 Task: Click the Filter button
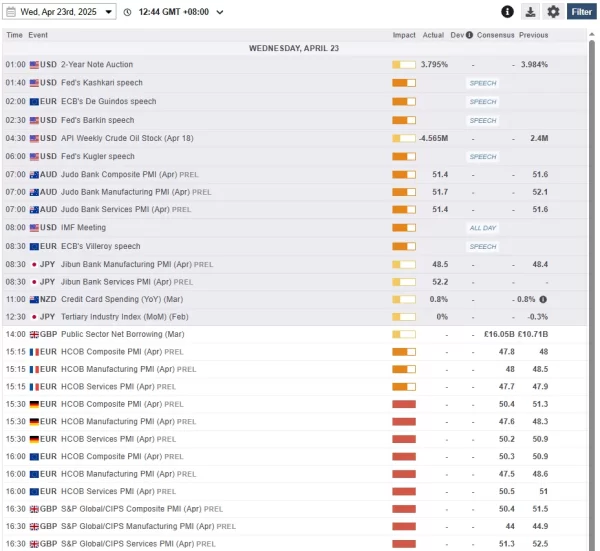(x=582, y=12)
